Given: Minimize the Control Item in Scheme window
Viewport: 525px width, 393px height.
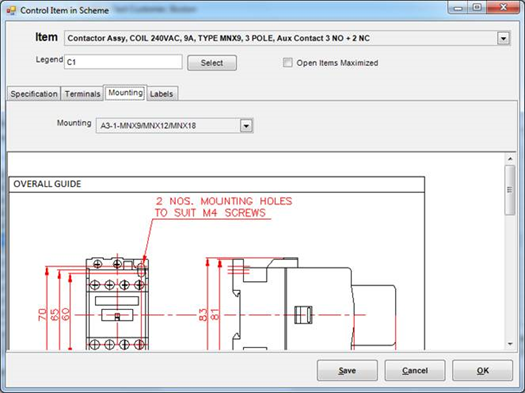Looking at the screenshot, I should point(458,8).
